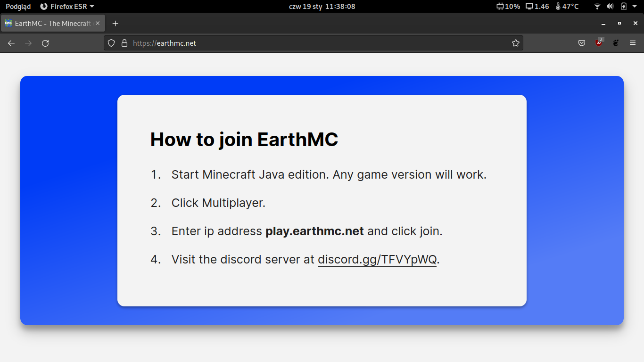Mute audio via the volume icon
This screenshot has width=644, height=362.
point(610,6)
